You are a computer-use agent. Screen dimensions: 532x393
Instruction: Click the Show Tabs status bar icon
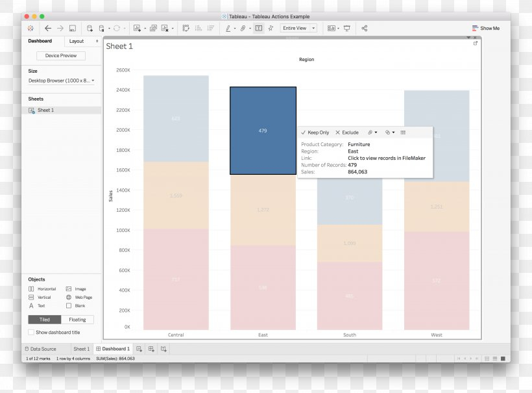[x=503, y=359]
